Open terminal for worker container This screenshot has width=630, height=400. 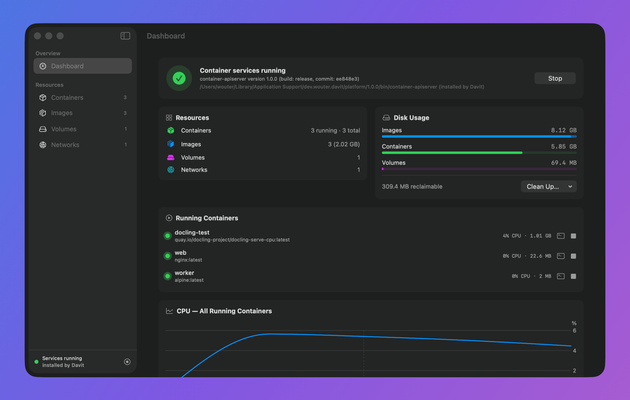pos(560,276)
